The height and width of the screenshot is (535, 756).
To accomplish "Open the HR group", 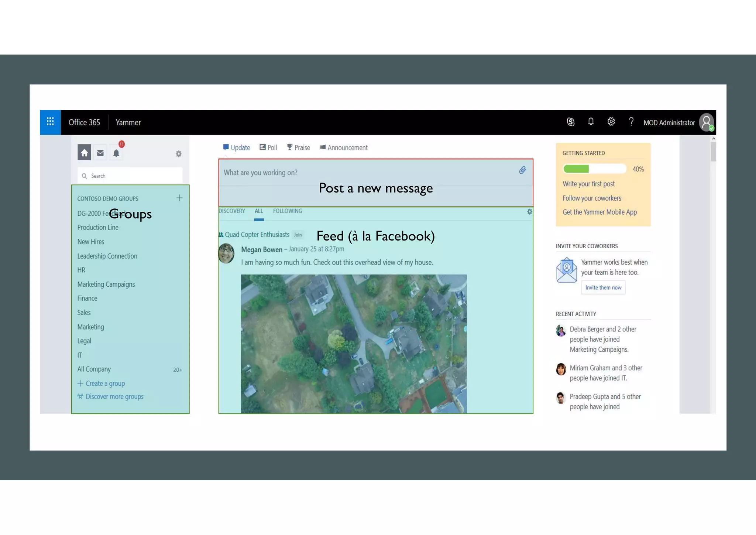I will [x=81, y=270].
